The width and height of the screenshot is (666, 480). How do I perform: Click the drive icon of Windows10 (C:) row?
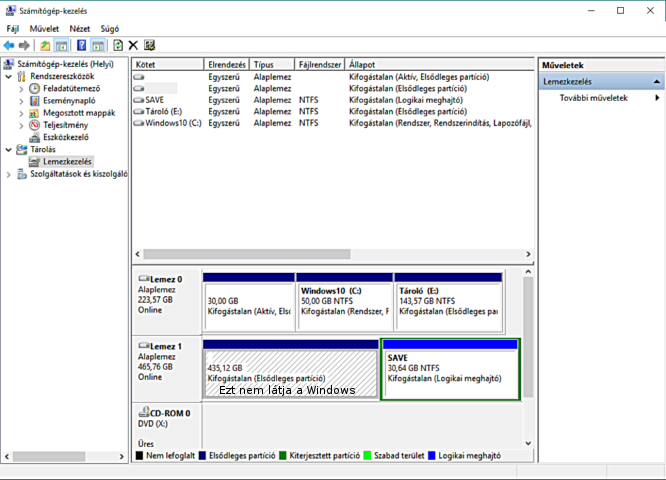[x=138, y=123]
